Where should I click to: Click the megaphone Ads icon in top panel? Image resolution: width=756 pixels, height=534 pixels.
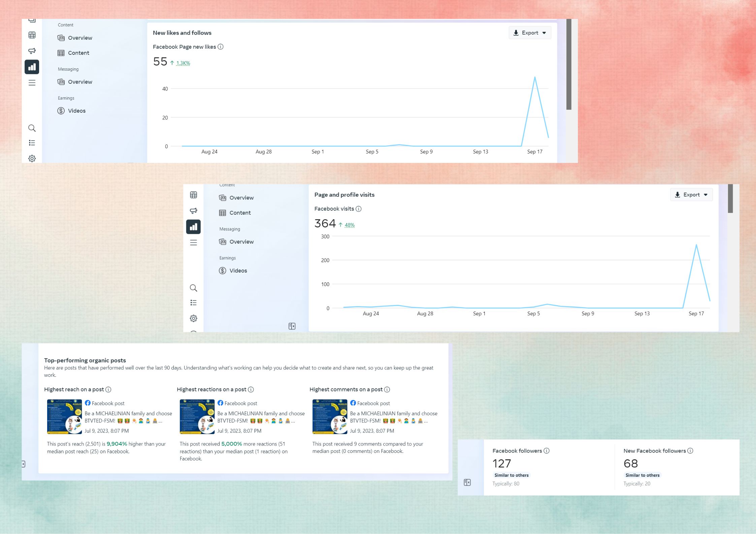[32, 51]
